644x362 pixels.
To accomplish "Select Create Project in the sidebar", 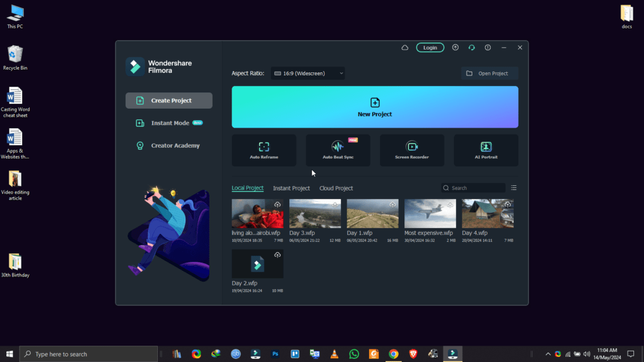I will [169, 101].
